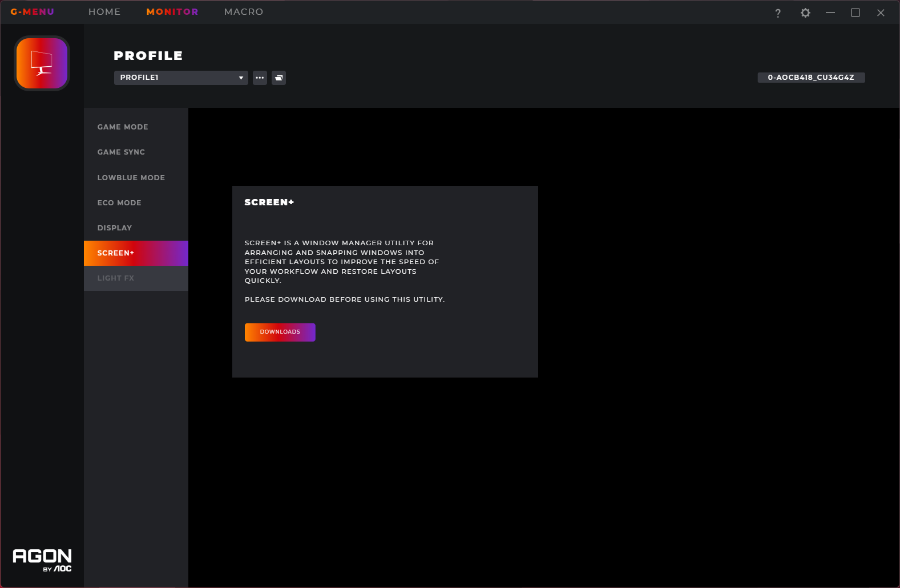Click the G-MENU logo text
Viewport: 900px width, 588px height.
(33, 12)
